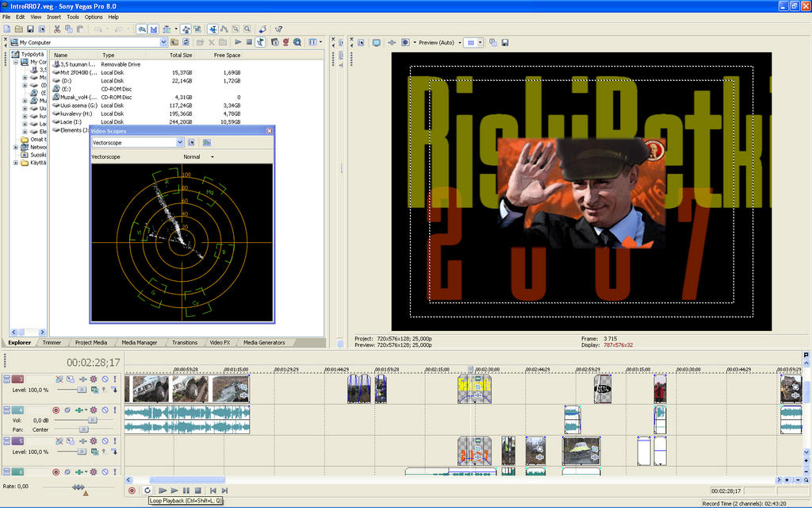The image size is (812, 508).
Task: Toggle Loop Playback in transport bar
Action: pos(147,491)
